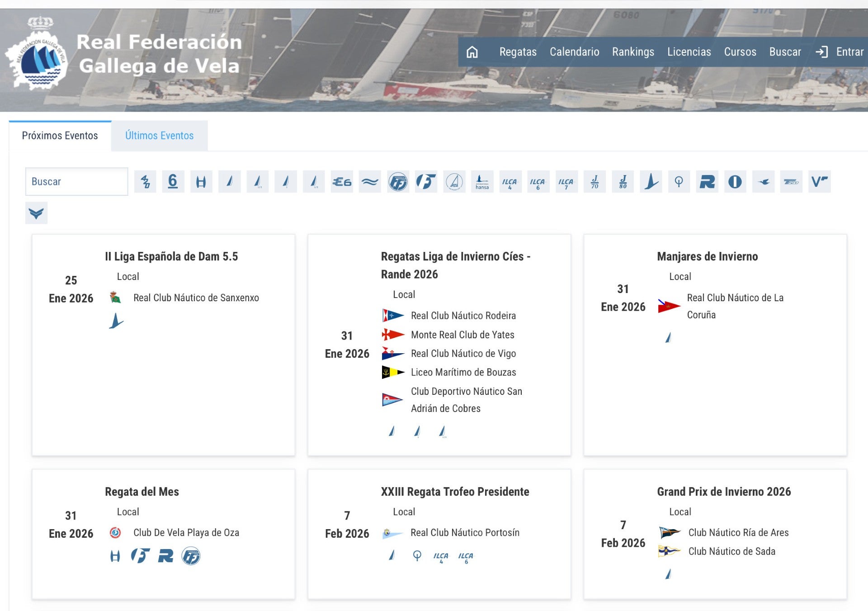Open the Rankings menu

(x=633, y=52)
